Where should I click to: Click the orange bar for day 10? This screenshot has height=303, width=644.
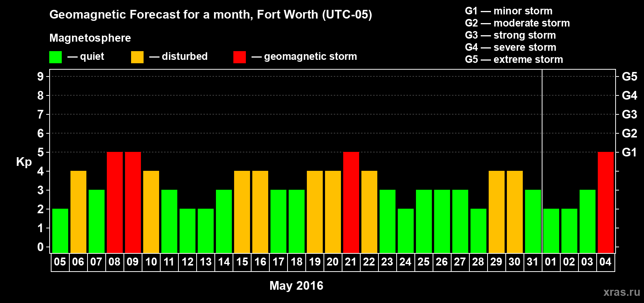(x=151, y=212)
